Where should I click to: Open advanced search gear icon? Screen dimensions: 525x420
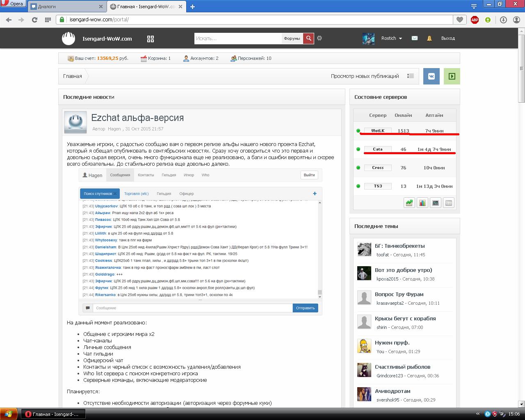pos(320,38)
